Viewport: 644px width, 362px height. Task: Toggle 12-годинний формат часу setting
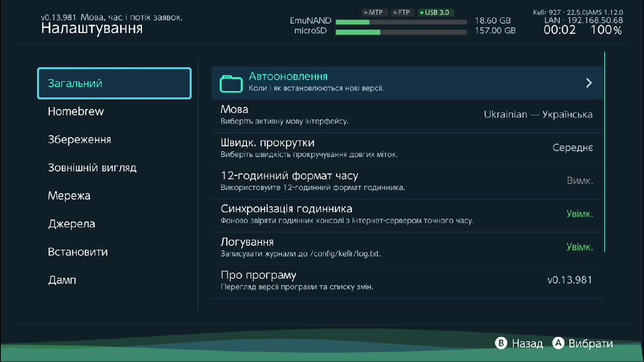(407, 183)
